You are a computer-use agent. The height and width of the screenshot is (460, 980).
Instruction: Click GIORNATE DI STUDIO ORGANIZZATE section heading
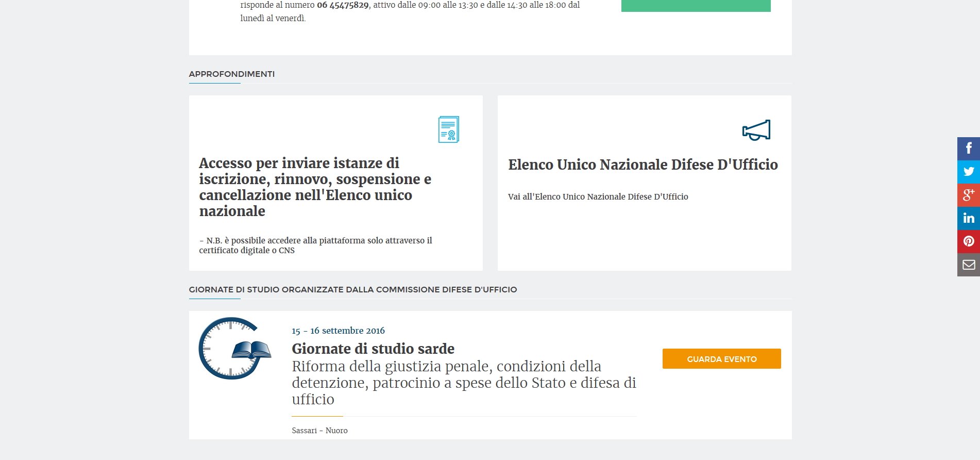352,289
